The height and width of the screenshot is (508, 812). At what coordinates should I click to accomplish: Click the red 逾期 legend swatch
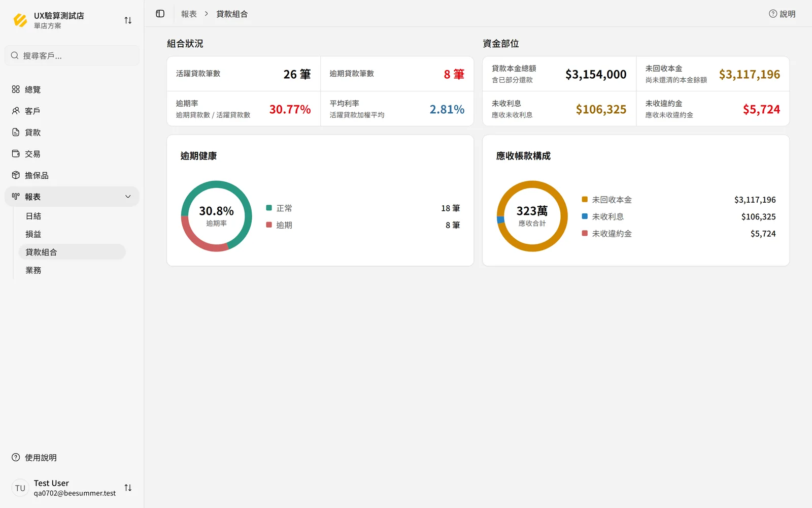click(269, 225)
